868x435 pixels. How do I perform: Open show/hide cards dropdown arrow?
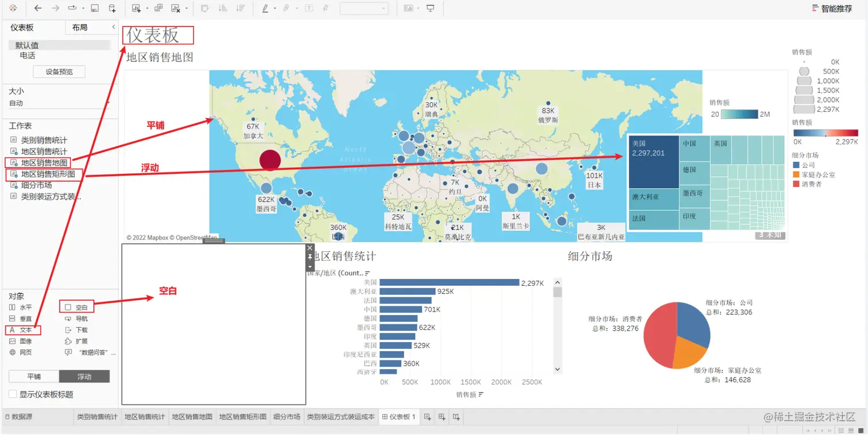(x=418, y=9)
